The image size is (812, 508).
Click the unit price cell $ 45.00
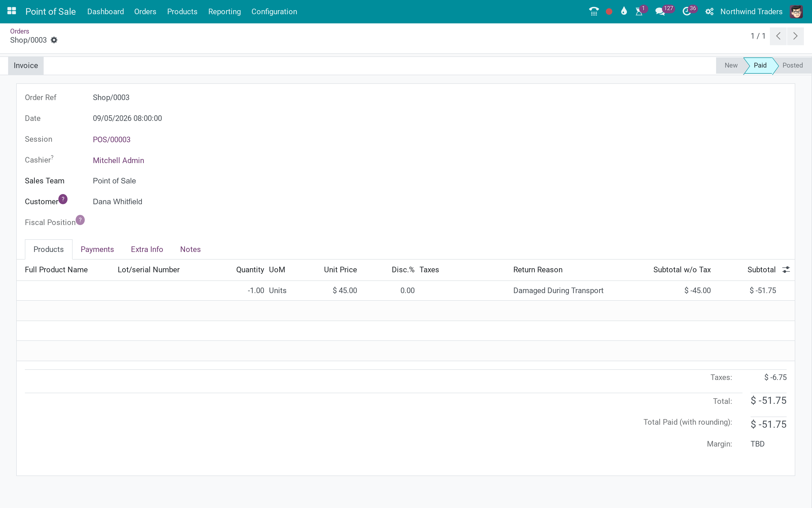point(345,290)
